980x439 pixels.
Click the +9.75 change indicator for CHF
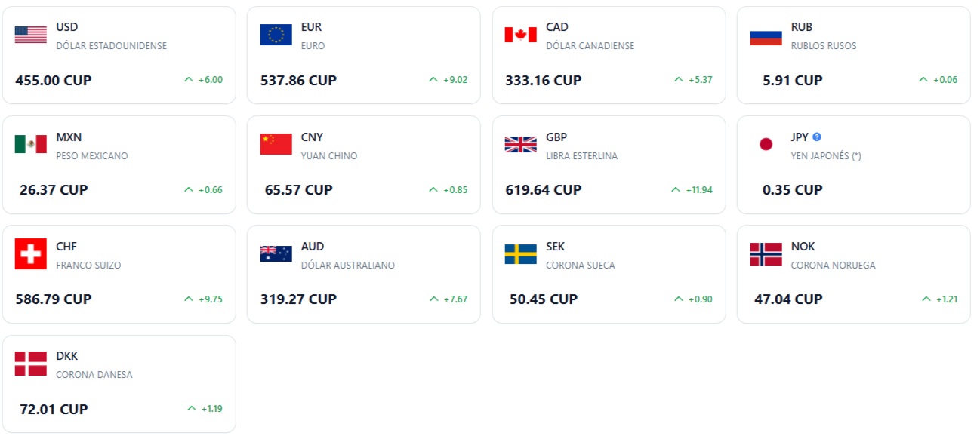pyautogui.click(x=211, y=299)
